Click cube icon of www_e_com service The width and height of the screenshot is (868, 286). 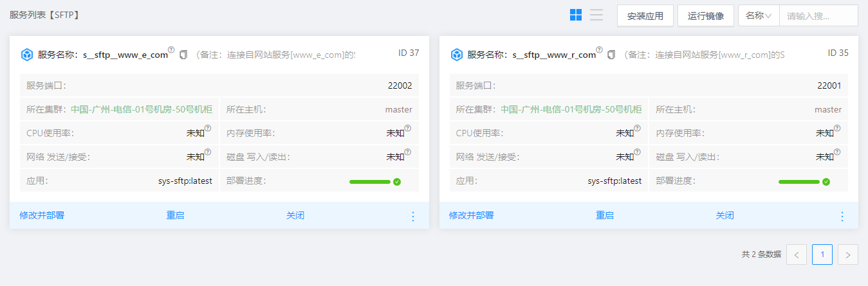coord(27,55)
